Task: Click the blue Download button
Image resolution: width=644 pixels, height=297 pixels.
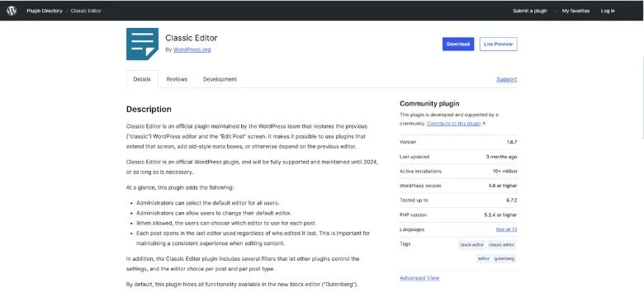Action: pyautogui.click(x=458, y=44)
